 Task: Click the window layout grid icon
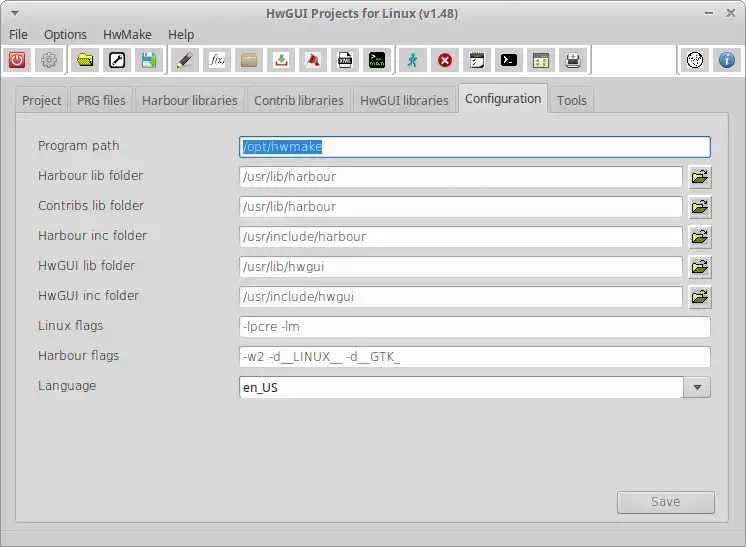tap(541, 60)
